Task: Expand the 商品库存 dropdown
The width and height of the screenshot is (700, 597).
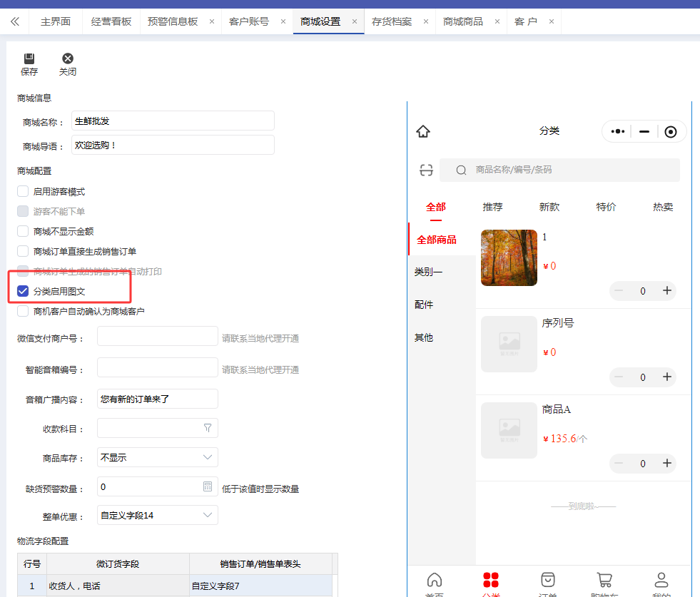Action: tap(208, 457)
